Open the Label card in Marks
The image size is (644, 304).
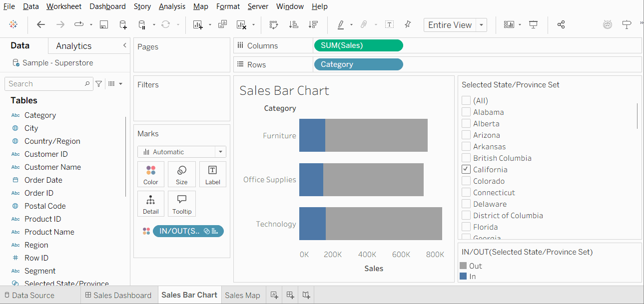click(x=212, y=175)
